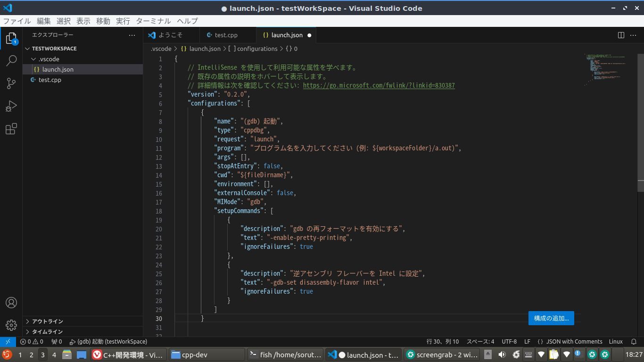The width and height of the screenshot is (644, 362).
Task: Click the ports forwarded indicator in status bar
Action: [x=57, y=341]
